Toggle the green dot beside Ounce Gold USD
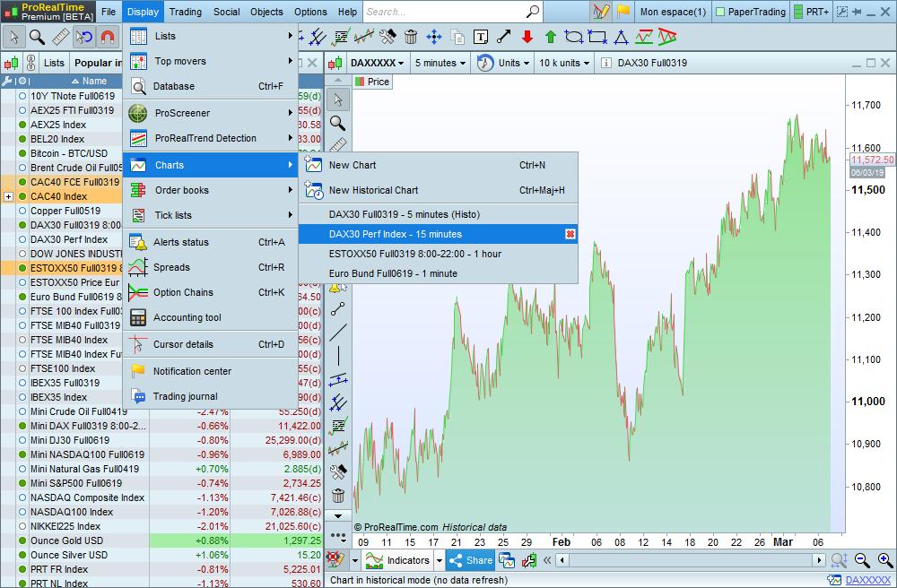Image resolution: width=897 pixels, height=588 pixels. pos(22,540)
